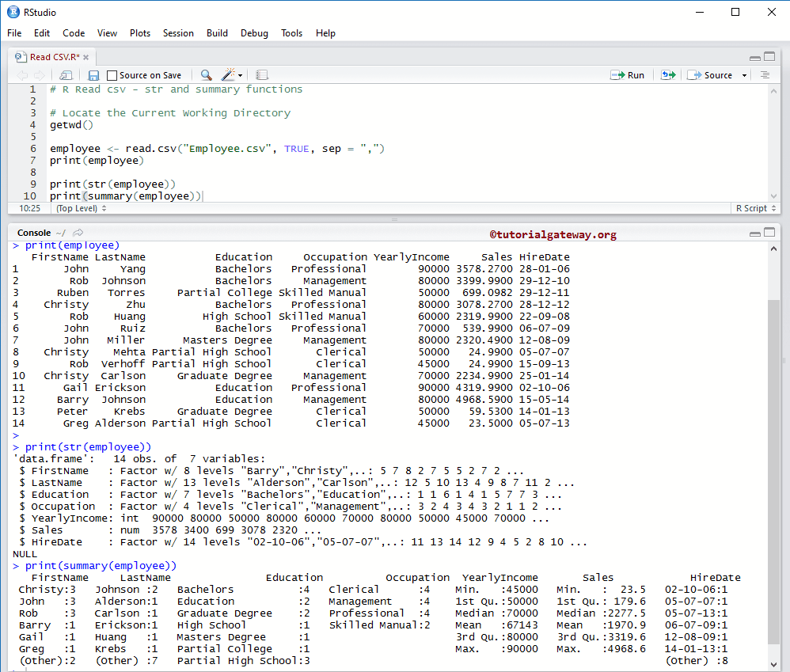Click the code tools magic wand
The width and height of the screenshot is (790, 672).
pyautogui.click(x=229, y=75)
